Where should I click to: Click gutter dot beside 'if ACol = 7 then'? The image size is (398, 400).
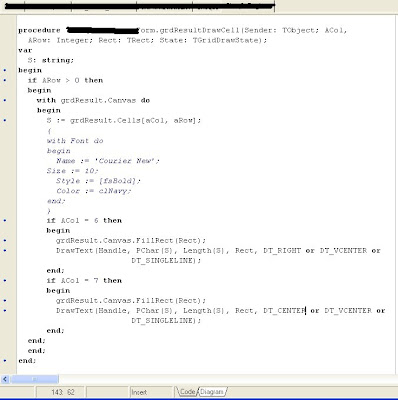[x=5, y=280]
